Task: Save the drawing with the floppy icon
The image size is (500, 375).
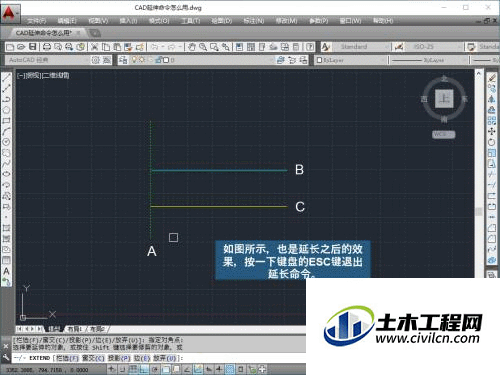Action: click(32, 47)
